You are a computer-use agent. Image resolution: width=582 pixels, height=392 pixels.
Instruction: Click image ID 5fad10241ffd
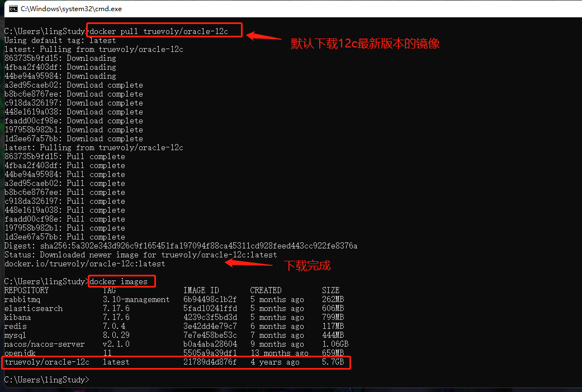[210, 308]
